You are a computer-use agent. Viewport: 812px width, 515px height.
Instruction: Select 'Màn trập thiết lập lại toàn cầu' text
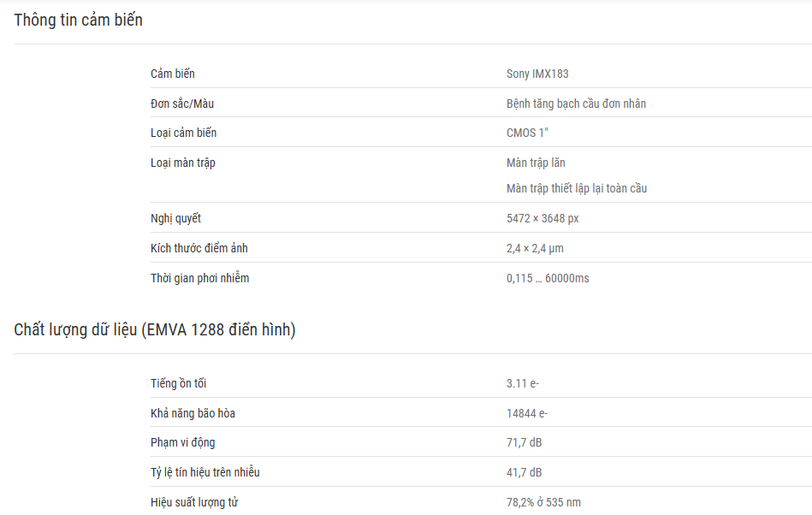576,188
